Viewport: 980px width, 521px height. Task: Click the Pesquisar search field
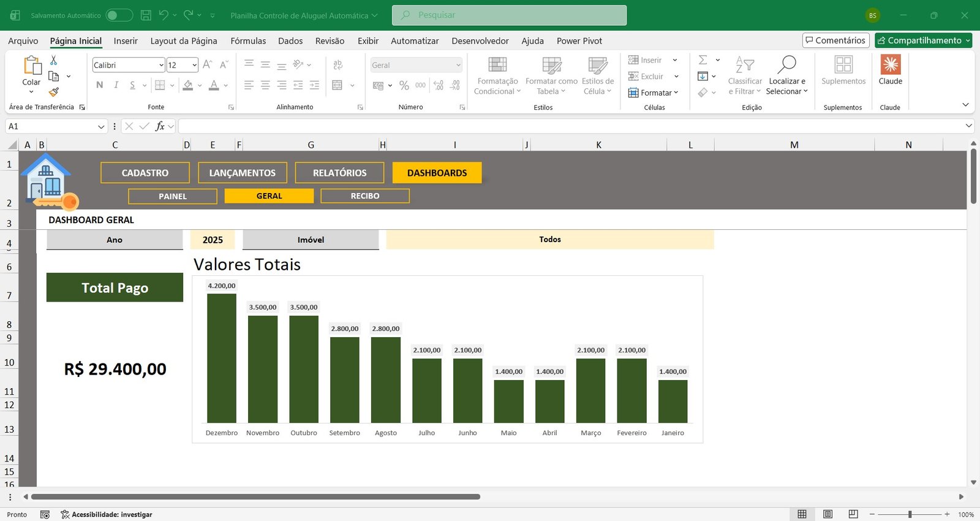click(x=509, y=15)
